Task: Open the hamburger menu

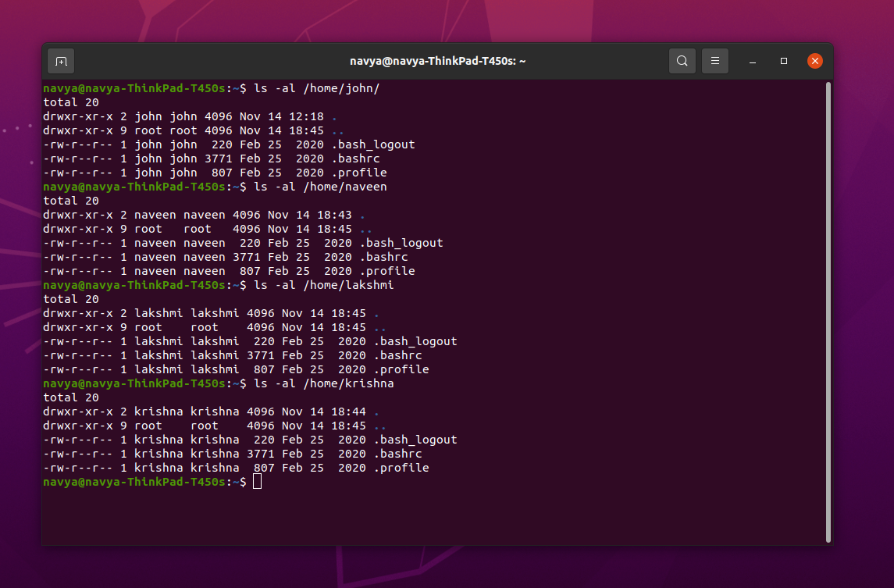Action: pos(715,60)
